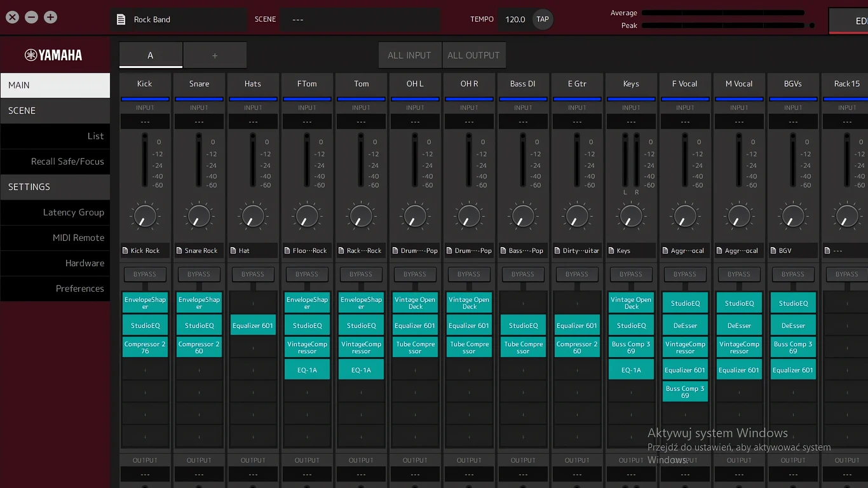Open the Kick OUTPUT selector

[x=145, y=474]
